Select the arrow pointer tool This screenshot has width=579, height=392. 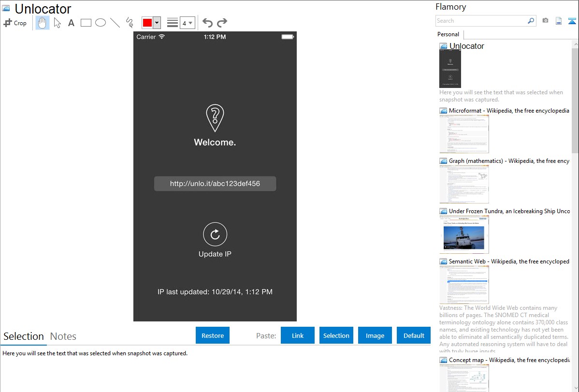[57, 23]
